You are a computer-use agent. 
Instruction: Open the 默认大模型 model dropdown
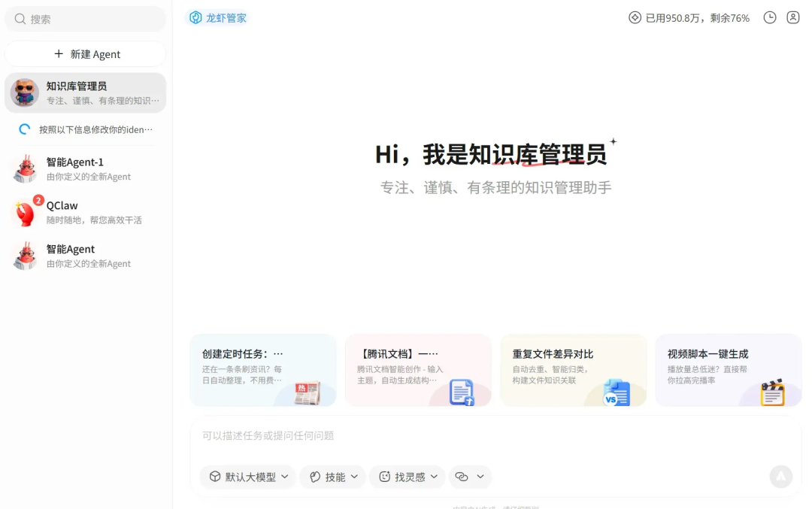pos(248,477)
